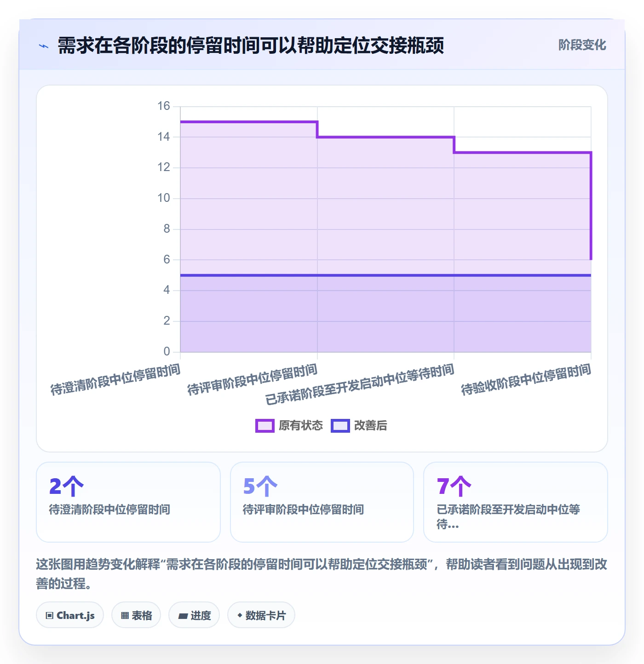The image size is (644, 664).
Task: Select the 进度 tag chip
Action: 194,615
